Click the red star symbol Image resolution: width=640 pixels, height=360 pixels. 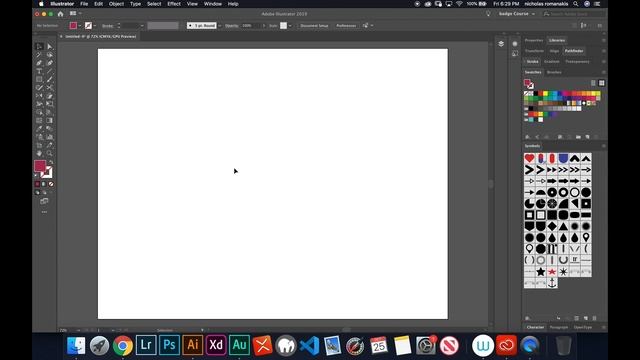[x=552, y=271]
